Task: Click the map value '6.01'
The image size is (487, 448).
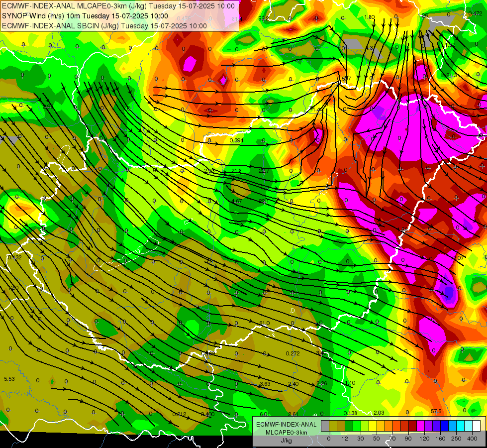Action: point(265,414)
